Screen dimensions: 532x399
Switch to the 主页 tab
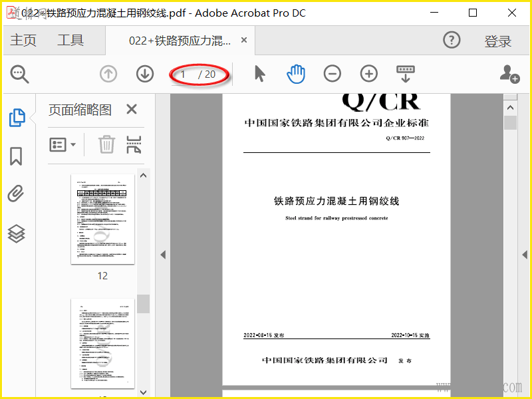tap(23, 40)
